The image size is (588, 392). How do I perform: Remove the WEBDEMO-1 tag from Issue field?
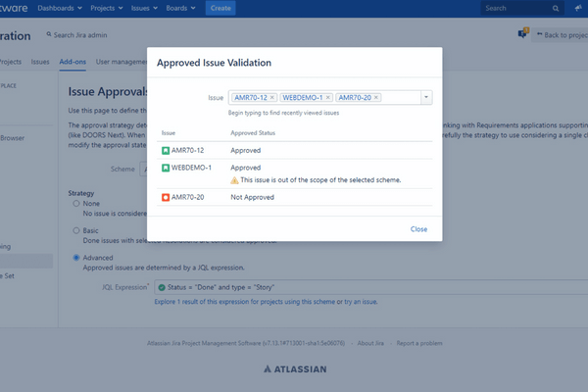tap(328, 98)
